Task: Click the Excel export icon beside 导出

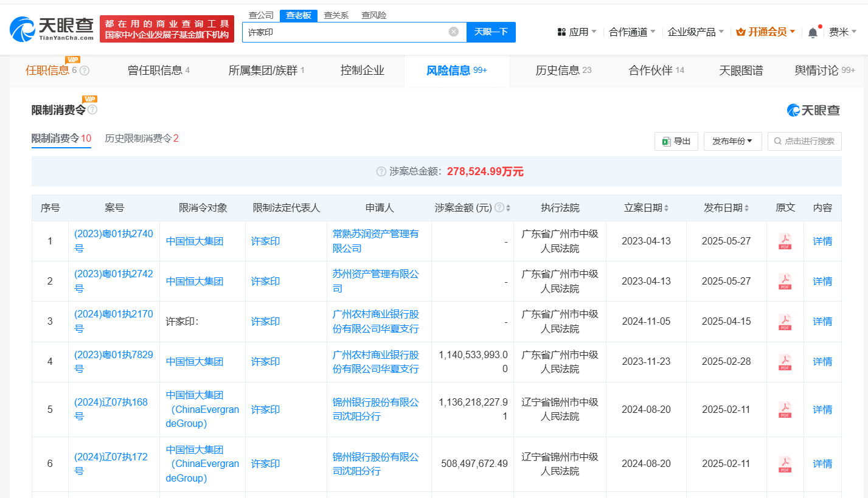Action: tap(667, 140)
